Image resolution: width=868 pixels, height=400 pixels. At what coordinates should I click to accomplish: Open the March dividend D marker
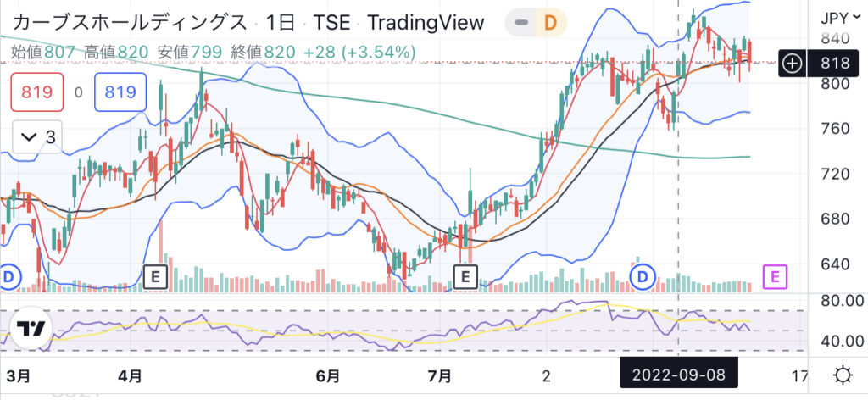[8, 276]
